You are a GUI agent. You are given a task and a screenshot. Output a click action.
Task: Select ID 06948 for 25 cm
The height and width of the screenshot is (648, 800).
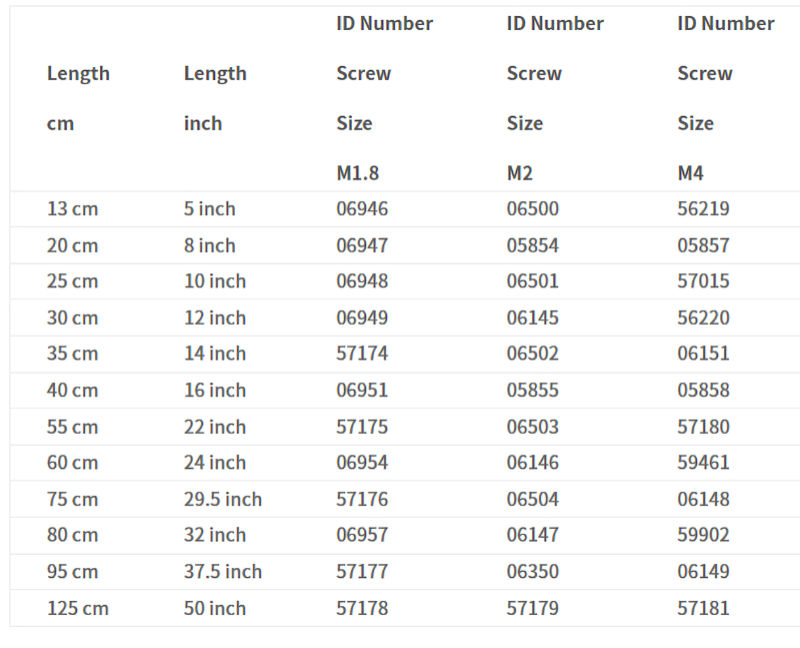362,281
